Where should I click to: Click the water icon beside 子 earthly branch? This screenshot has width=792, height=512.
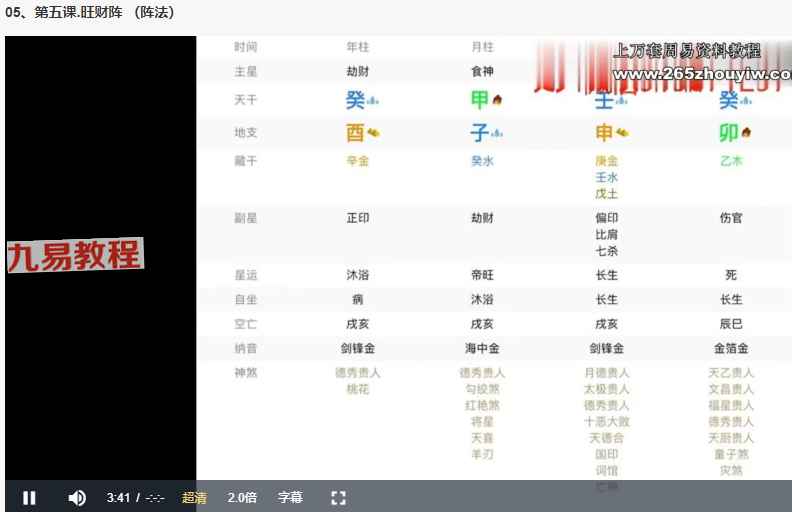point(497,133)
